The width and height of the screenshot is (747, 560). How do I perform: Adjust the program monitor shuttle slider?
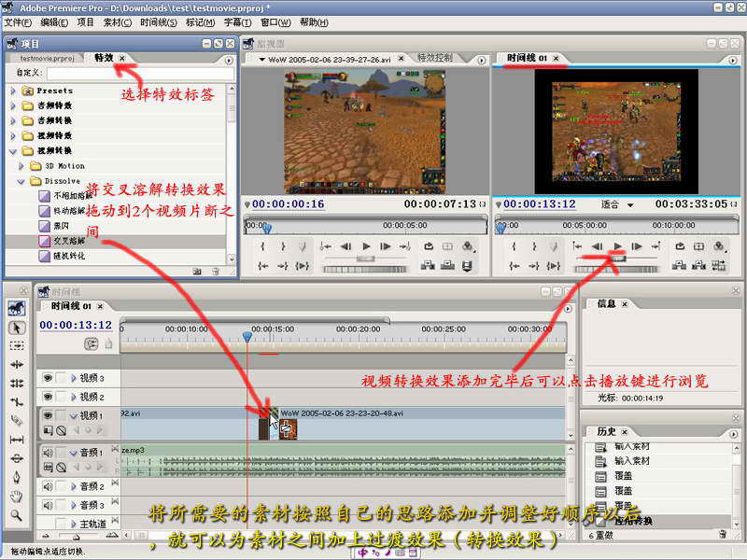point(618,259)
